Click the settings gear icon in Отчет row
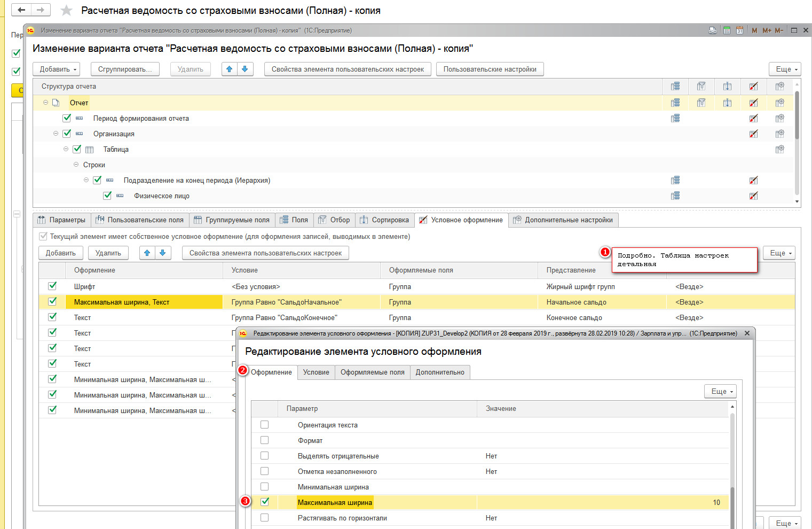The image size is (812, 529). (x=780, y=103)
